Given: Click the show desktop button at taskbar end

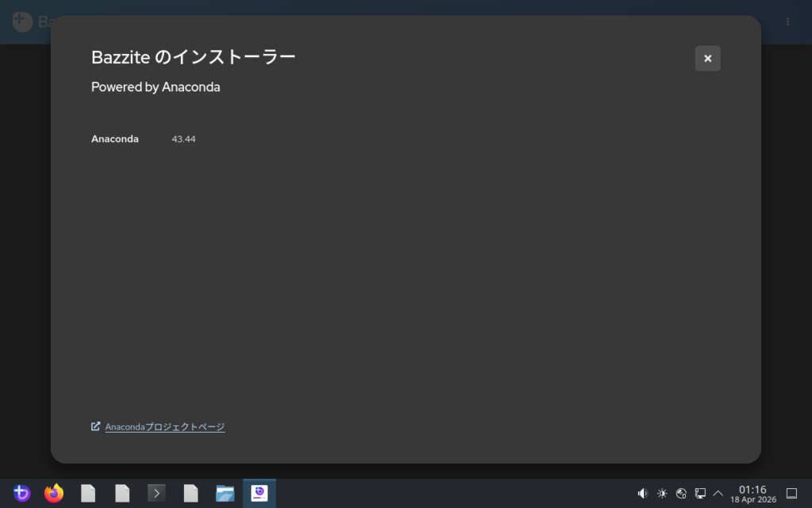Looking at the screenshot, I should [x=791, y=494].
